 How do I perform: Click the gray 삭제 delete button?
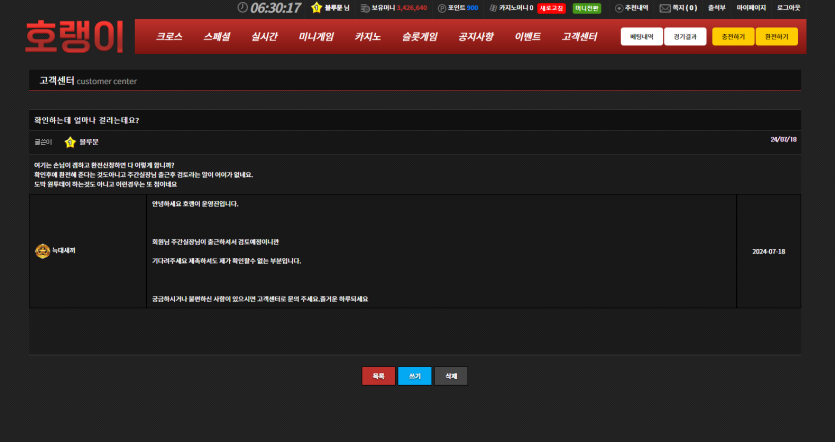pyautogui.click(x=451, y=376)
